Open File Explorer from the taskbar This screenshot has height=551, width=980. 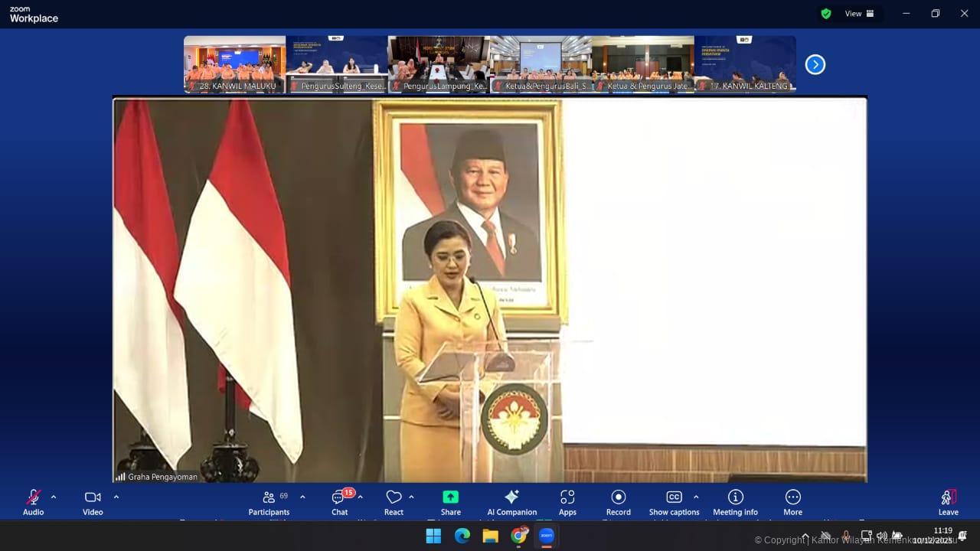click(x=490, y=536)
